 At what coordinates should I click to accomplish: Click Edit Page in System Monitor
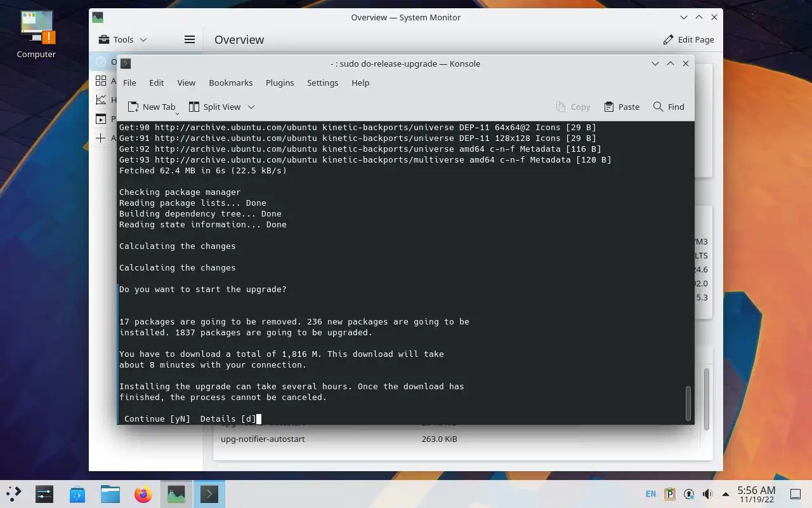tap(688, 39)
